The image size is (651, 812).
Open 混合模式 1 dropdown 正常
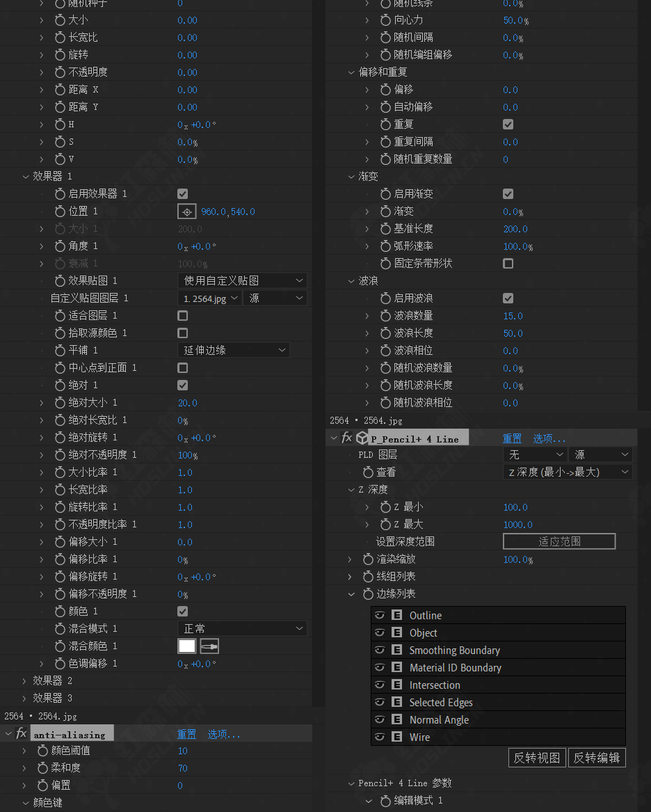[x=242, y=629]
